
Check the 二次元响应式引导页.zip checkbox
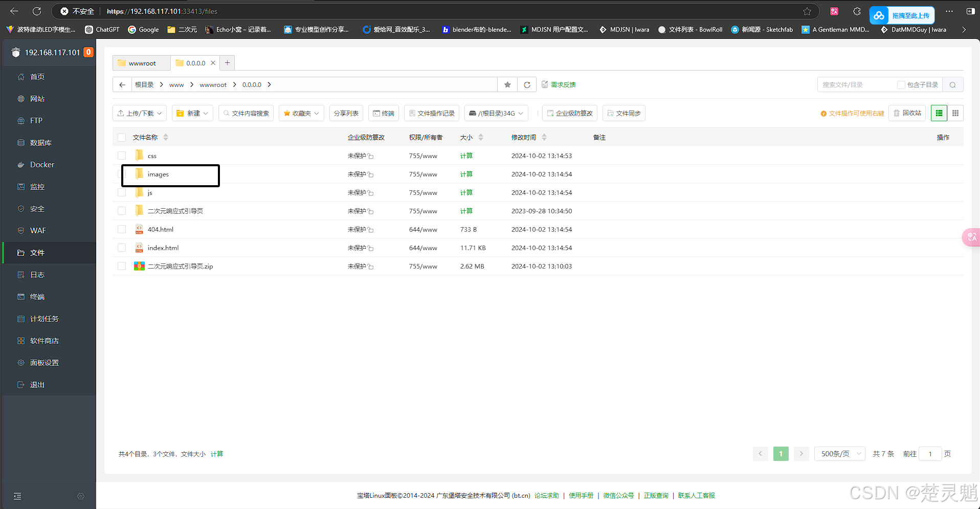point(122,266)
